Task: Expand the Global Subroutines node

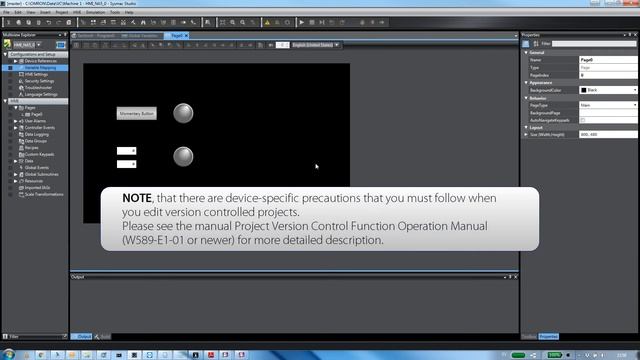Action: pyautogui.click(x=16, y=174)
